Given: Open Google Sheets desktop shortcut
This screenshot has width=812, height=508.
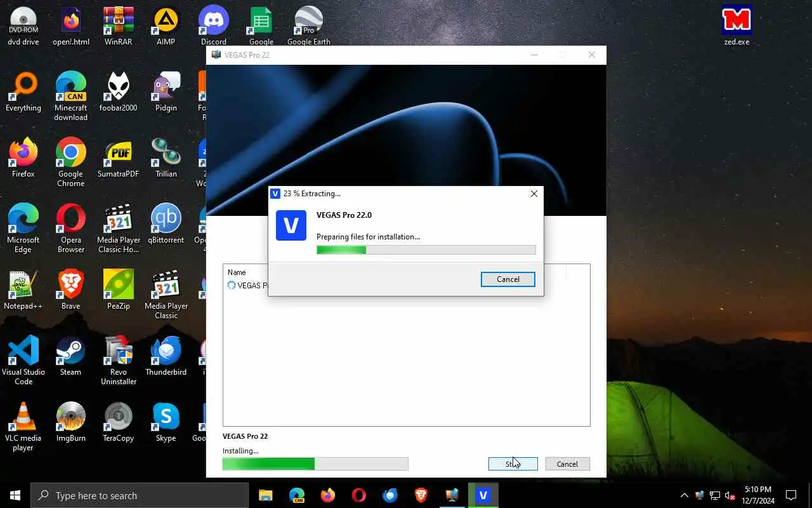Looking at the screenshot, I should pos(261,27).
